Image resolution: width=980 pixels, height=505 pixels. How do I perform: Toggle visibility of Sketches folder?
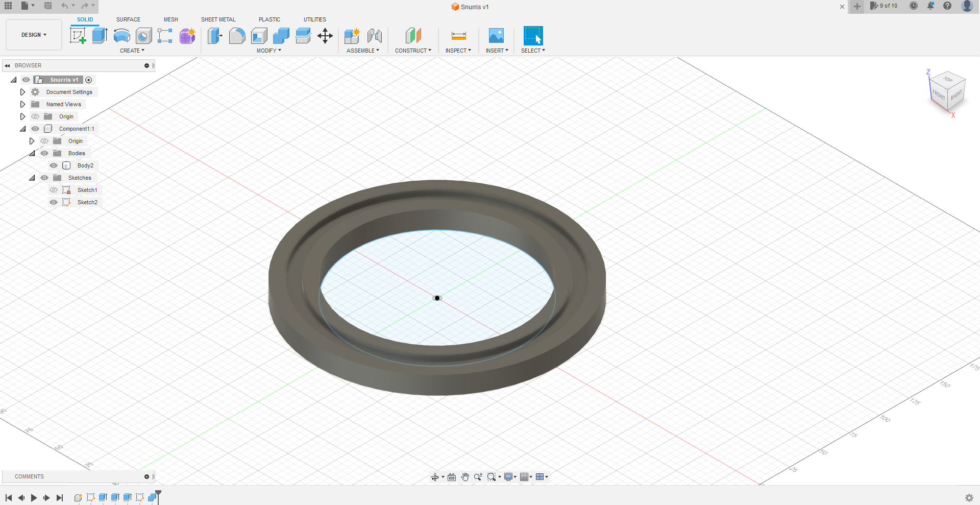click(44, 178)
